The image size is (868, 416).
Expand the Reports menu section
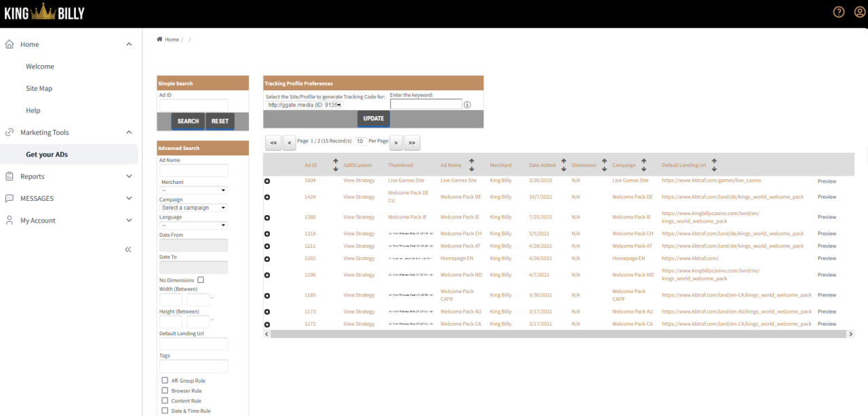coord(68,176)
